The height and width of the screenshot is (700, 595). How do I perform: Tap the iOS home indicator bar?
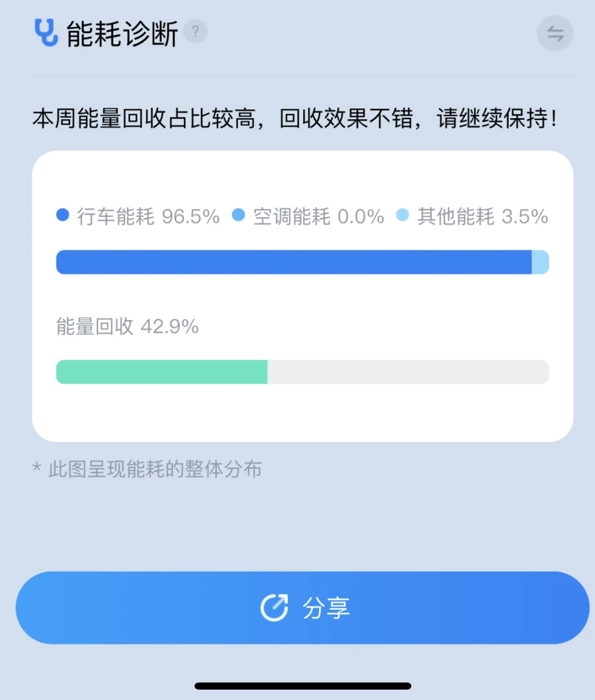tap(303, 686)
